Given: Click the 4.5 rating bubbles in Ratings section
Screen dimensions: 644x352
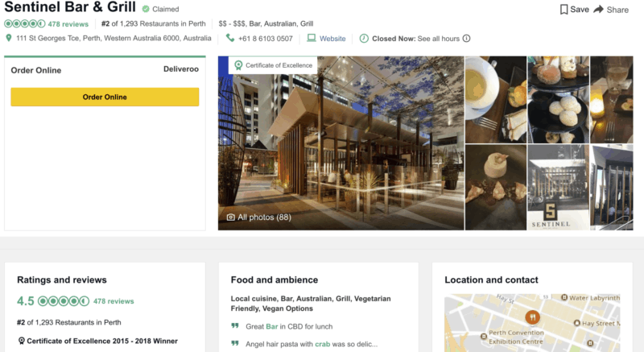Looking at the screenshot, I should click(x=64, y=301).
